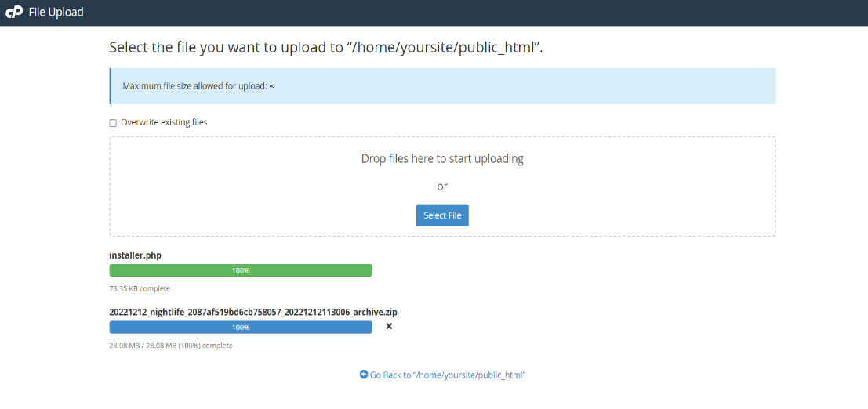The width and height of the screenshot is (868, 409).
Task: Click the Select File button
Action: (x=442, y=215)
